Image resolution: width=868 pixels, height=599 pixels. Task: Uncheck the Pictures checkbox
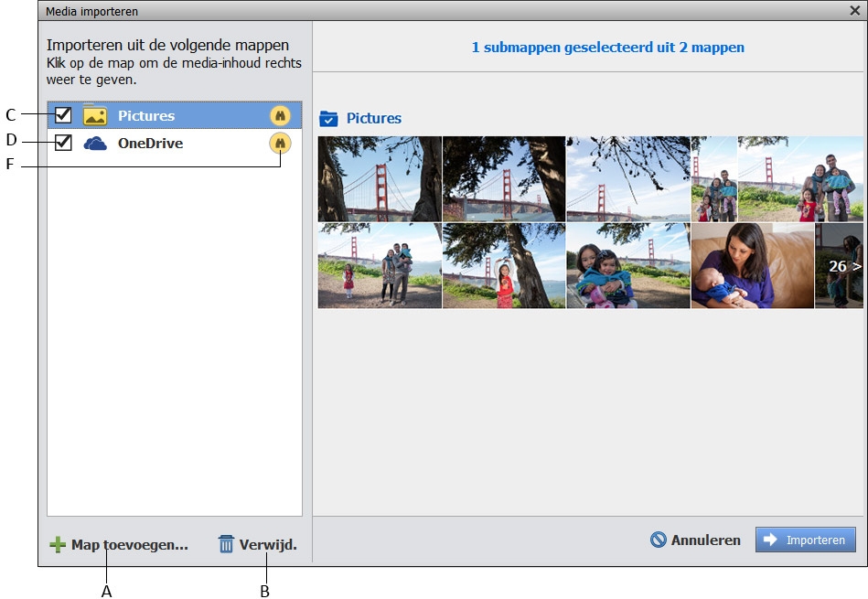(62, 115)
